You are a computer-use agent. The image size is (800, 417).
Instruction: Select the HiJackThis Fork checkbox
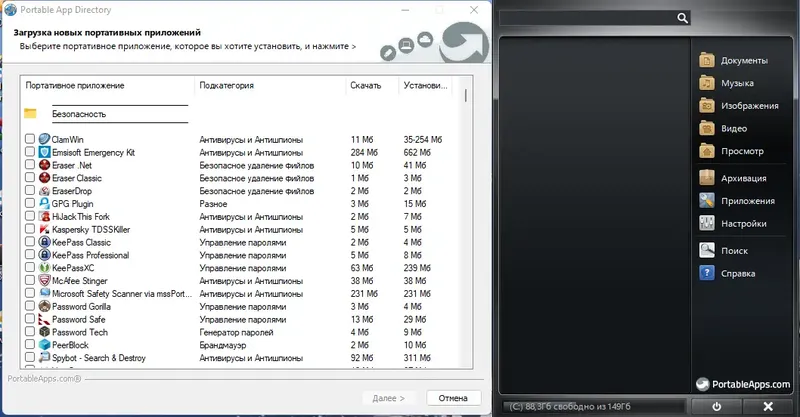30,216
